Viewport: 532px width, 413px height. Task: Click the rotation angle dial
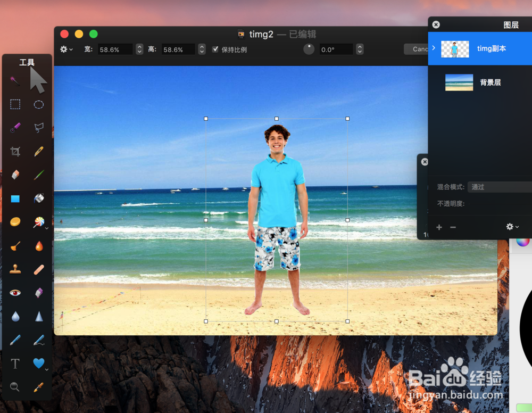coord(309,49)
